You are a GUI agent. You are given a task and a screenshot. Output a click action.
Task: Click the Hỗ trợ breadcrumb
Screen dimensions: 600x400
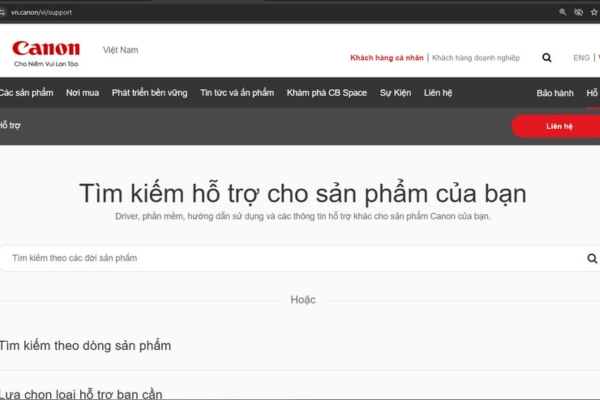10,126
